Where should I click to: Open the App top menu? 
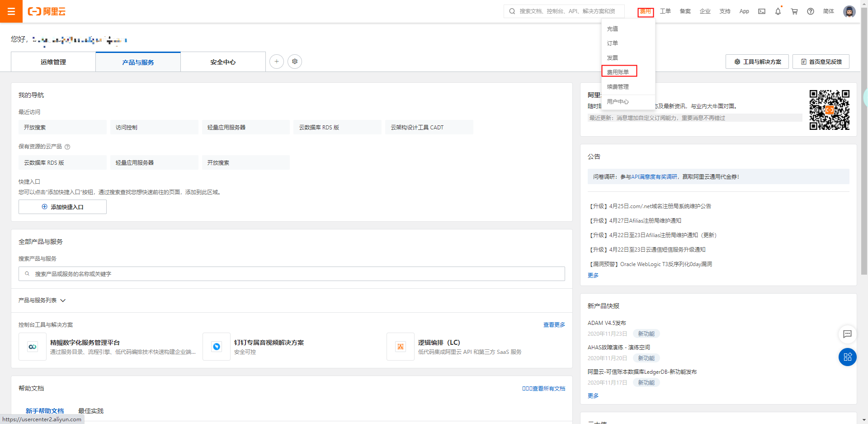[744, 11]
